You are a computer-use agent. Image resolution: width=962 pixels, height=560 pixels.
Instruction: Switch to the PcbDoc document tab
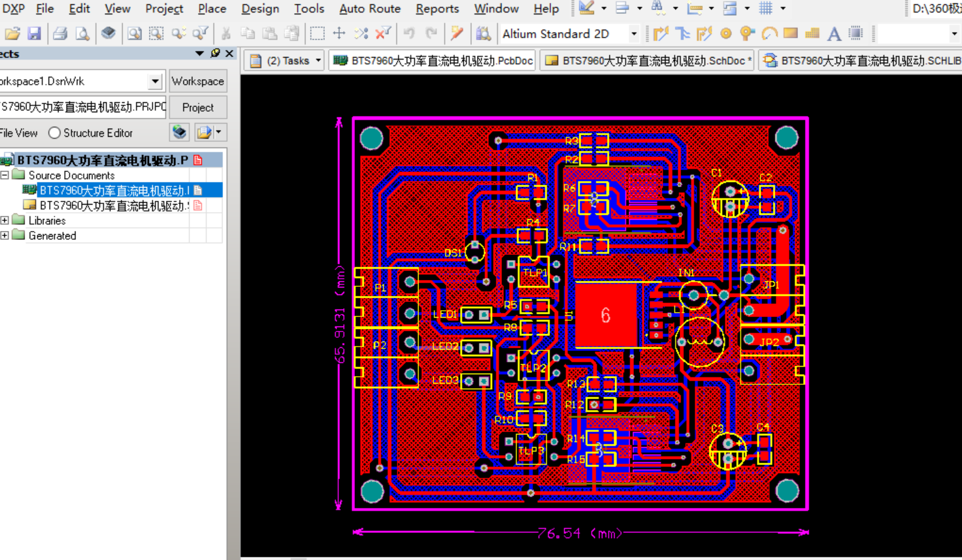click(433, 61)
